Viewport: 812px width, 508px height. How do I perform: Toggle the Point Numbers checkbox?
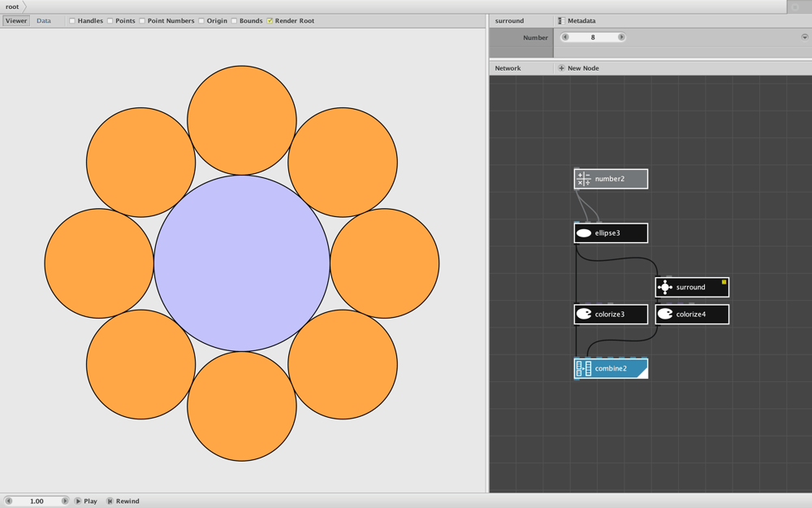coord(142,21)
